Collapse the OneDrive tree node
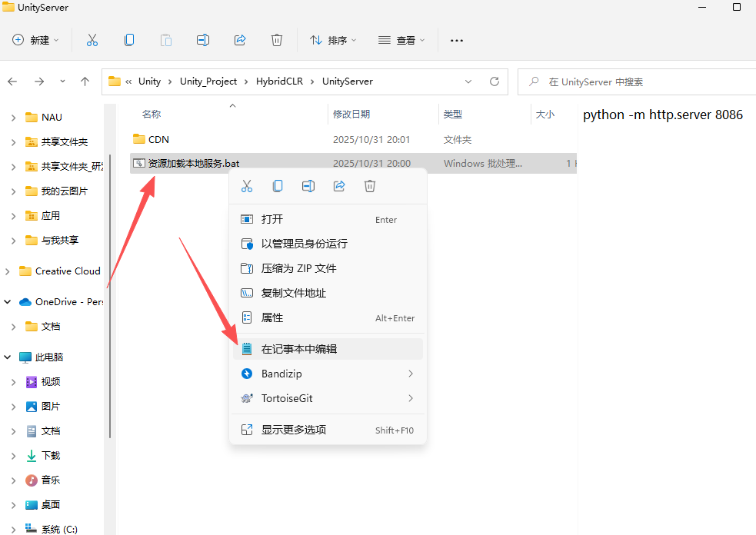Image resolution: width=756 pixels, height=535 pixels. point(7,302)
